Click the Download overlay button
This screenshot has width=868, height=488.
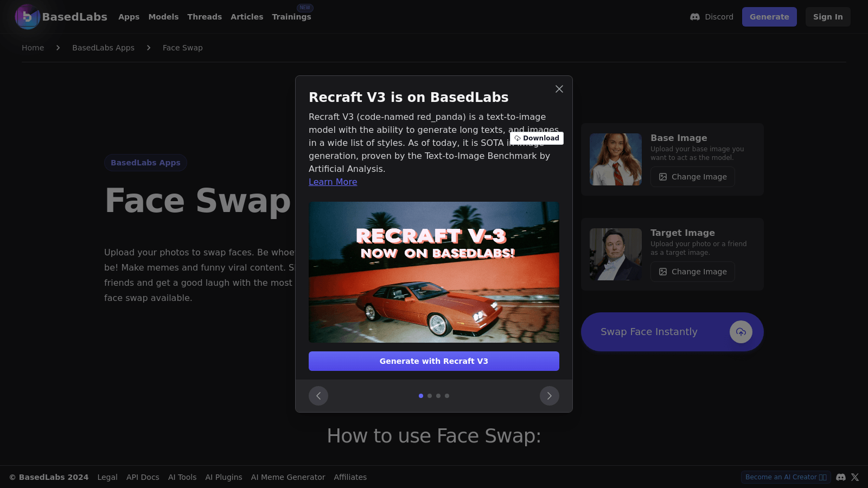click(x=537, y=138)
